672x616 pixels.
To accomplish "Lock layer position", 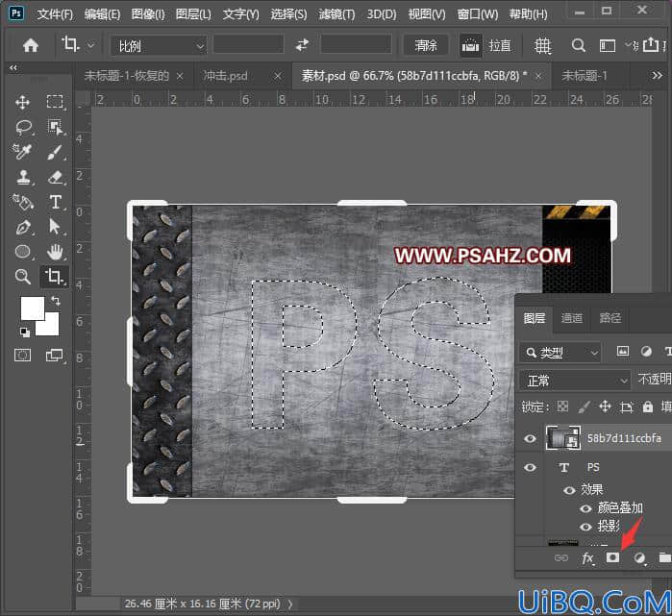I will tap(605, 407).
